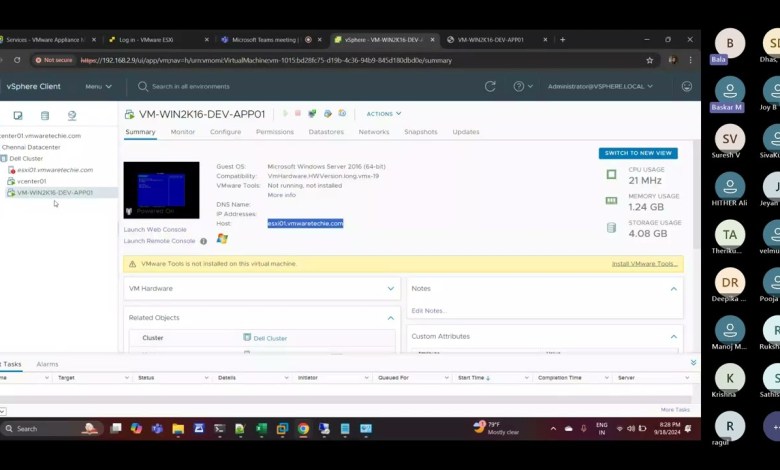The image size is (780, 470).
Task: Click the Launch Web Console link
Action: (155, 230)
